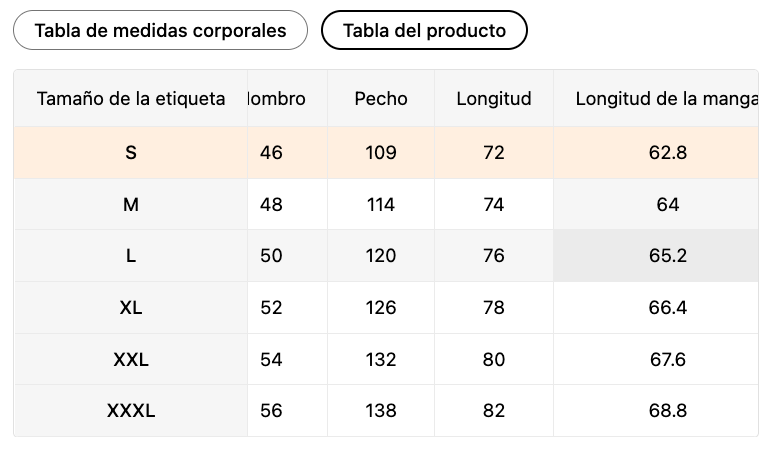Select the M size row label

tap(131, 205)
